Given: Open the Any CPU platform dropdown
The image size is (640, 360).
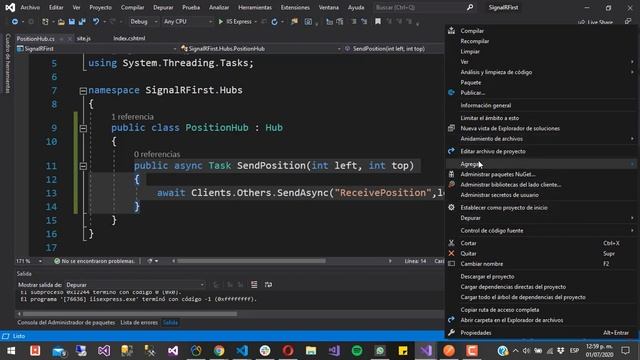Looking at the screenshot, I should point(187,22).
